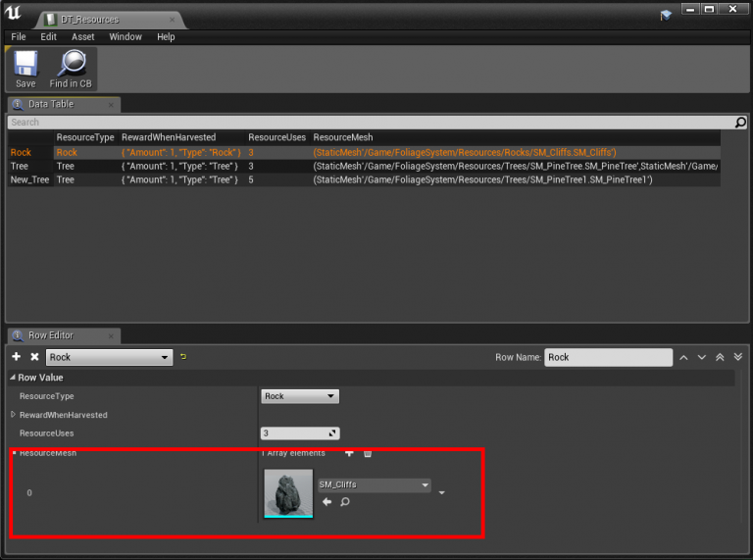Remove current row with X icon

(x=34, y=357)
